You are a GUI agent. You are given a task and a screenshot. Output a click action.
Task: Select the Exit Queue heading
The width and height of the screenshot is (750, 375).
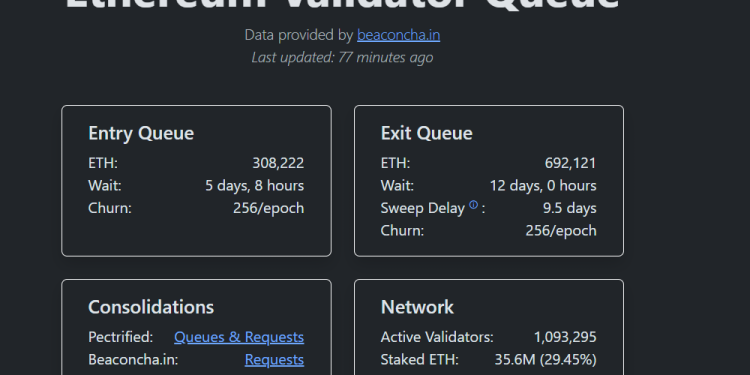point(427,133)
